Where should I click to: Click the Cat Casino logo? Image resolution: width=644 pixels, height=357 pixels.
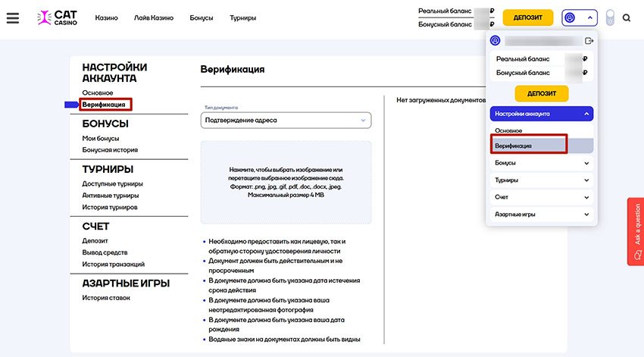coord(55,17)
